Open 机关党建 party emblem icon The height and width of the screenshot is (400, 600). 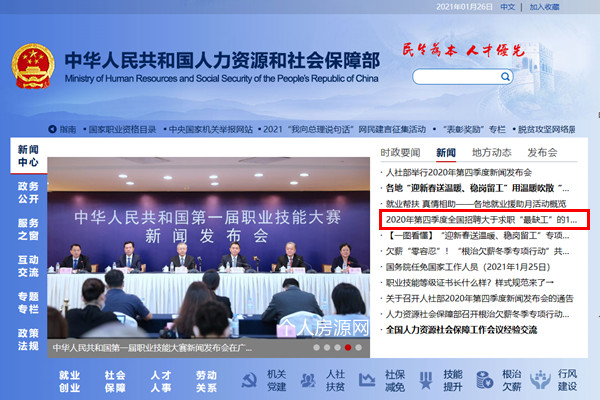click(x=249, y=380)
